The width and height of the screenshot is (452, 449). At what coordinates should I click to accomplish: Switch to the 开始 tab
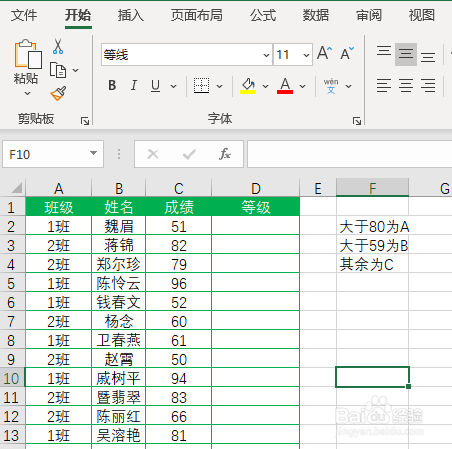[78, 15]
